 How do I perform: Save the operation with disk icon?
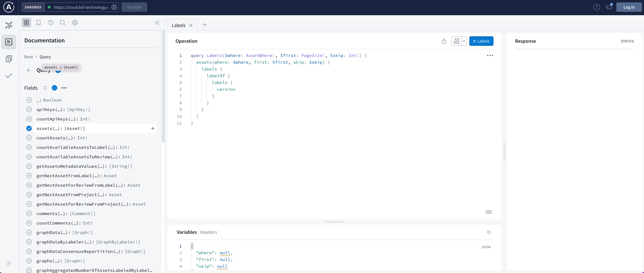[x=457, y=41]
